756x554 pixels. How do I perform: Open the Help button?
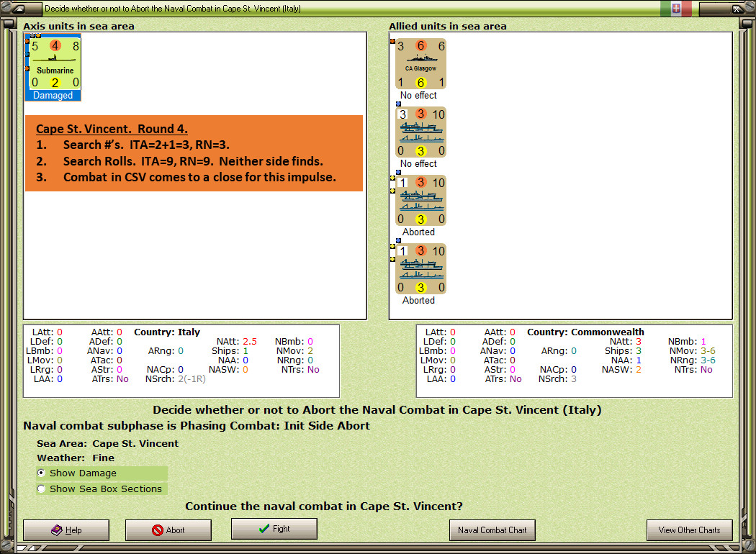pyautogui.click(x=66, y=530)
